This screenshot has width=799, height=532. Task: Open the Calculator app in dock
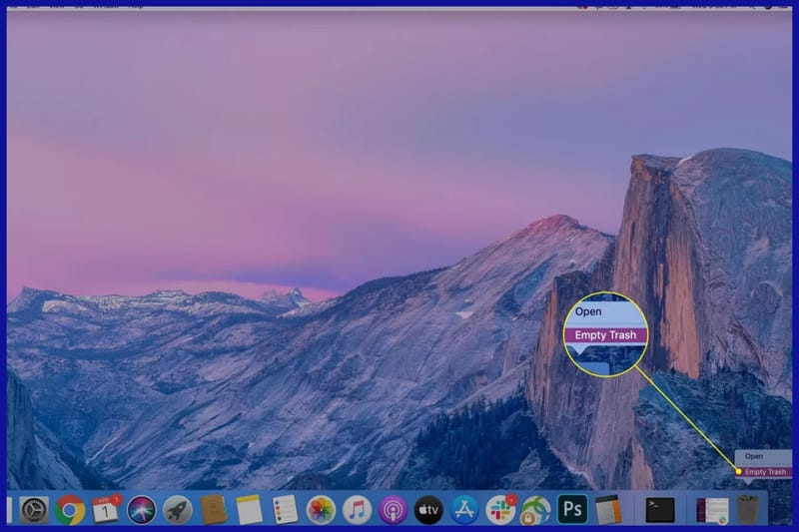(607, 510)
